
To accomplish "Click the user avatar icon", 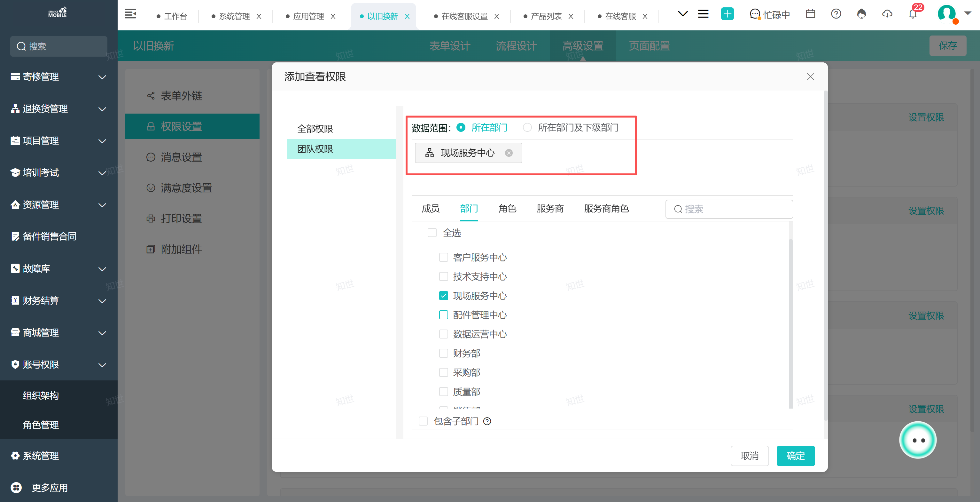I will pyautogui.click(x=946, y=13).
